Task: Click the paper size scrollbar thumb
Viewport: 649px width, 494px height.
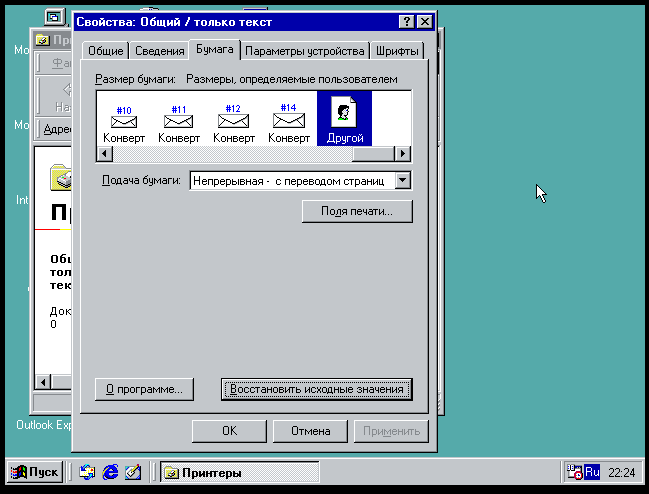Action: (373, 154)
